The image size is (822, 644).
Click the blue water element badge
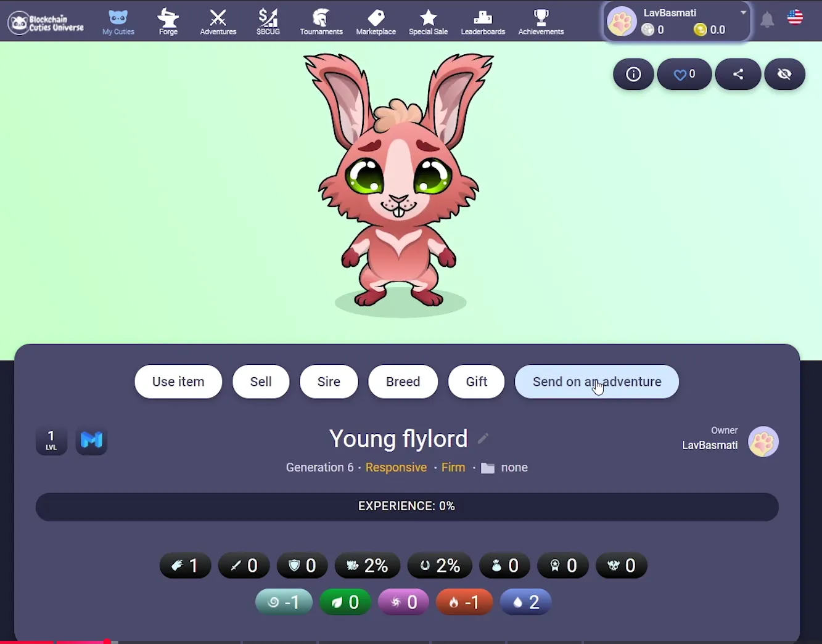(526, 602)
